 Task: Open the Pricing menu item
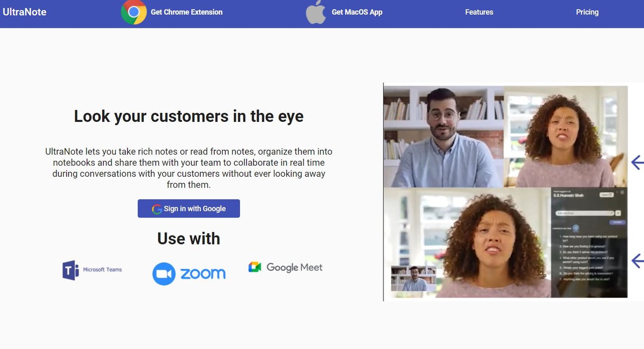pos(587,12)
